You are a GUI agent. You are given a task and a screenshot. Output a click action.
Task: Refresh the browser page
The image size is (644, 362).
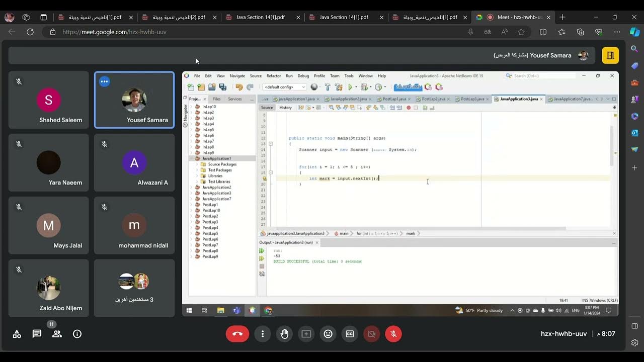(30, 32)
